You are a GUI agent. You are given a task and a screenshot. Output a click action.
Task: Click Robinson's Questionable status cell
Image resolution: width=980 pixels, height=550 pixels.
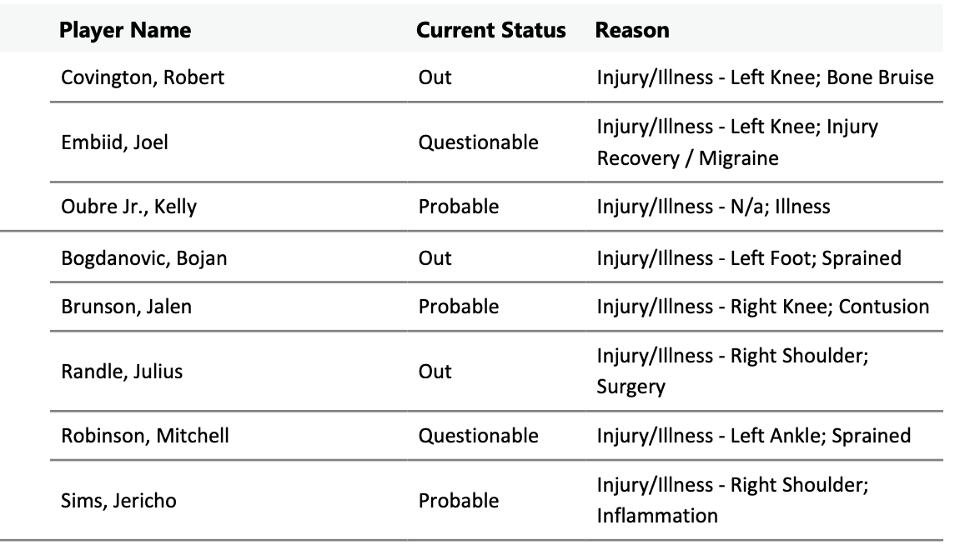[x=478, y=436]
